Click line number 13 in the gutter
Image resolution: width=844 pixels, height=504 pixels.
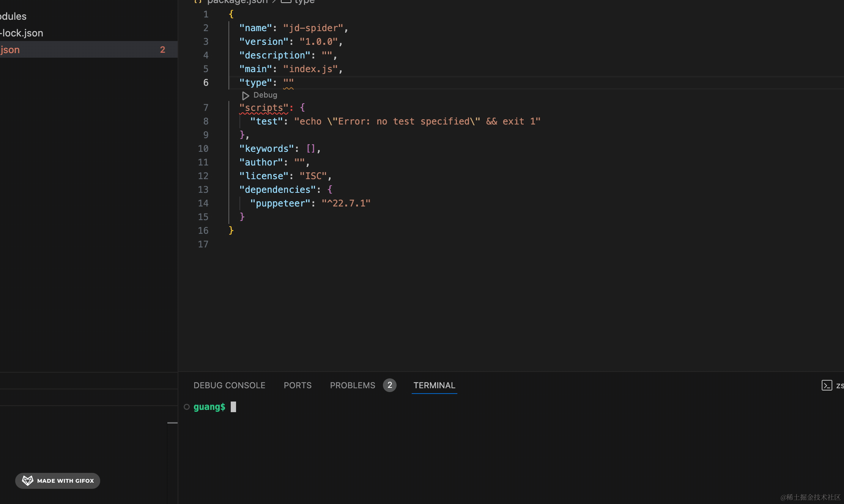tap(203, 189)
